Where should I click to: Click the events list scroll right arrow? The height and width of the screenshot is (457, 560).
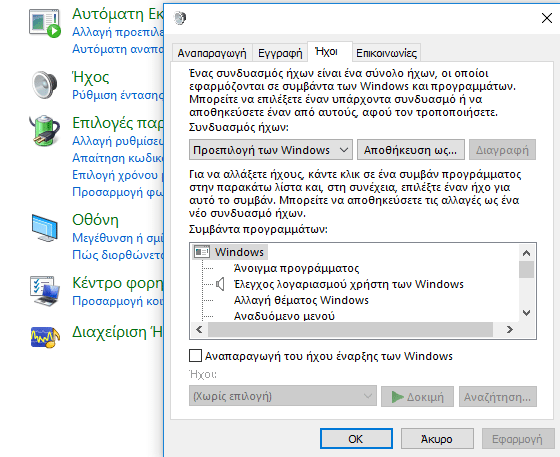(x=510, y=329)
